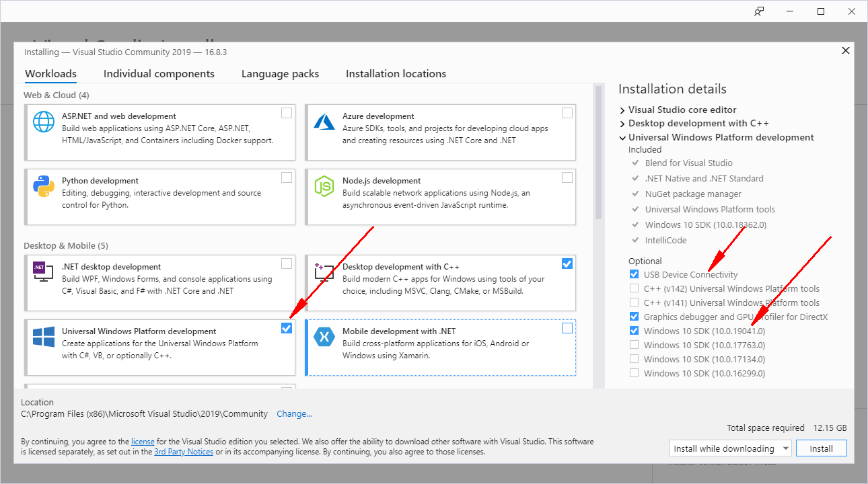Check Mobile development with .NET workload
The image size is (868, 484).
[x=567, y=328]
